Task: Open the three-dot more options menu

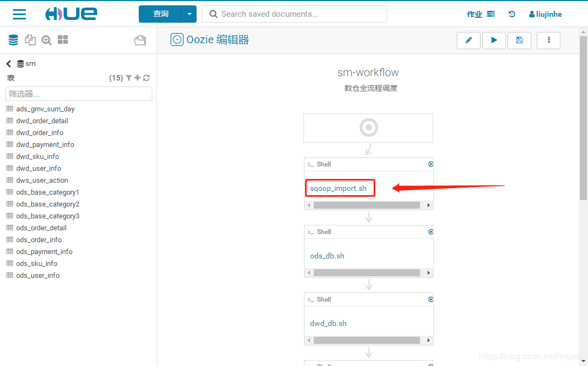Action: (549, 40)
